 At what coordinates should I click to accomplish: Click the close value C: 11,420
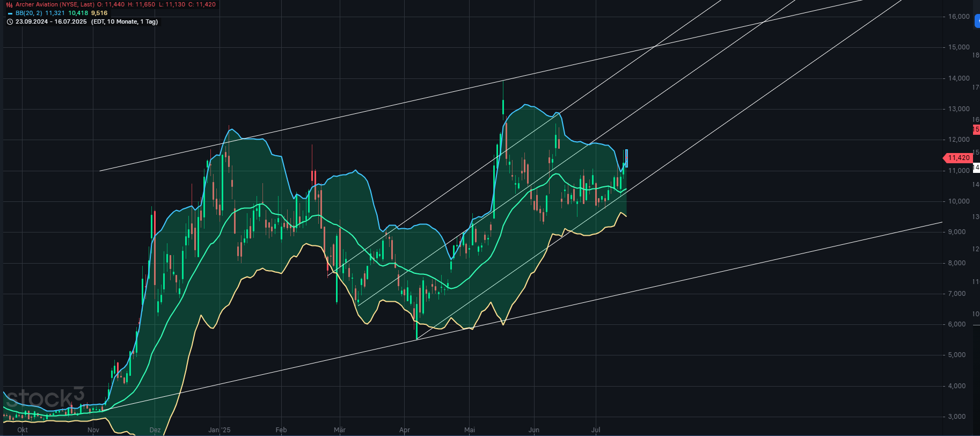(202, 4)
